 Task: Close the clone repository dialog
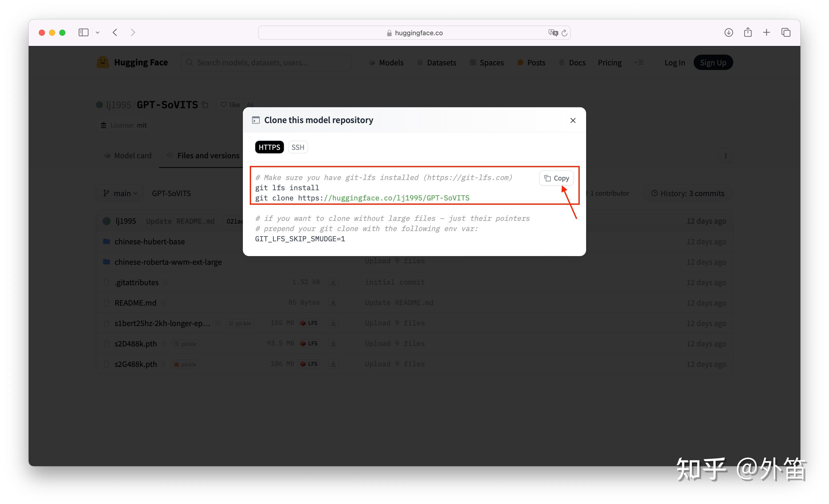point(573,121)
